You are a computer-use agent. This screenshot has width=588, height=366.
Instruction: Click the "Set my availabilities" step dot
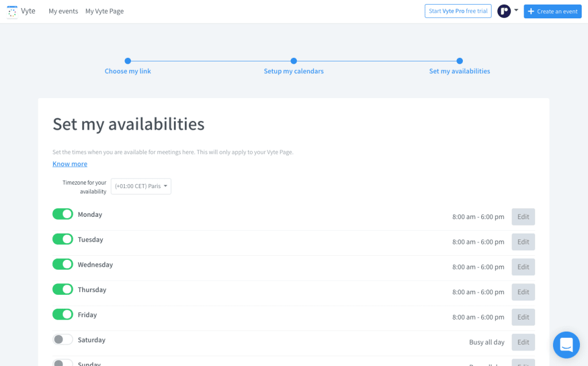tap(459, 61)
